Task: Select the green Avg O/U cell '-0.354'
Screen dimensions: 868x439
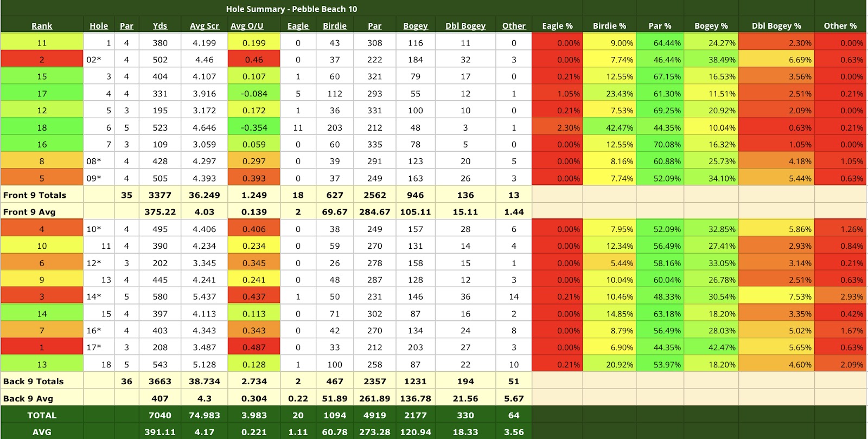Action: point(254,127)
